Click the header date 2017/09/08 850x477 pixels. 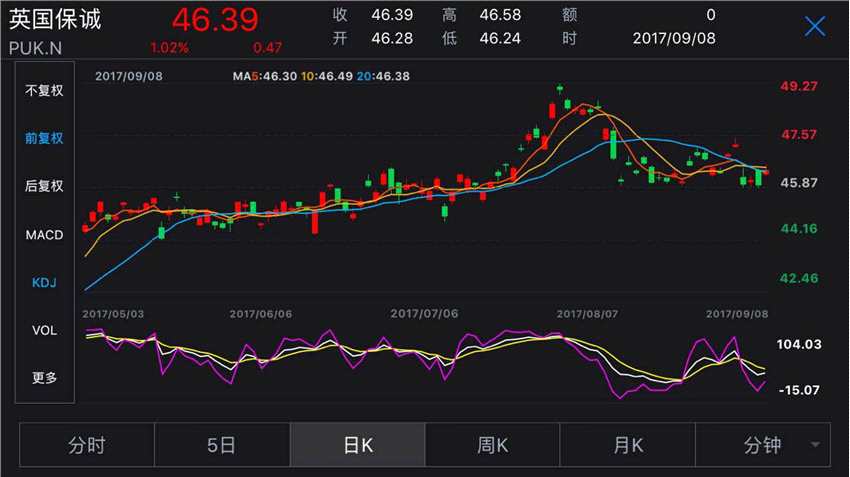pos(674,38)
